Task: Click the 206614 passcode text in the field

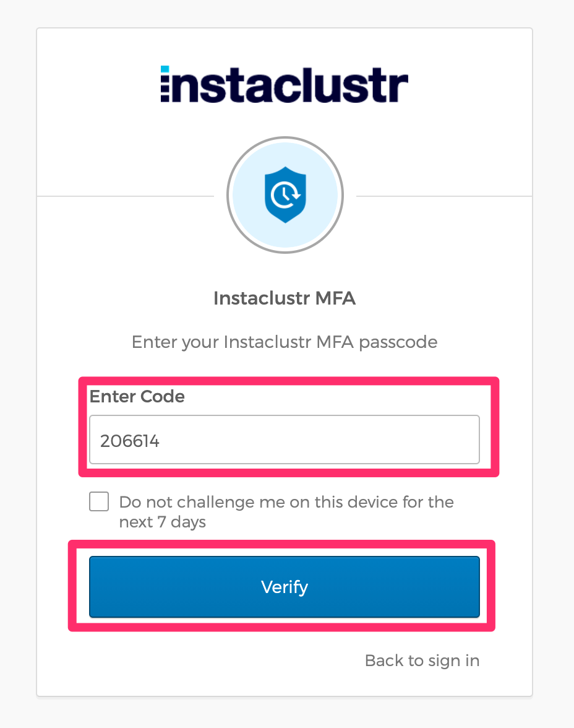Action: (130, 440)
